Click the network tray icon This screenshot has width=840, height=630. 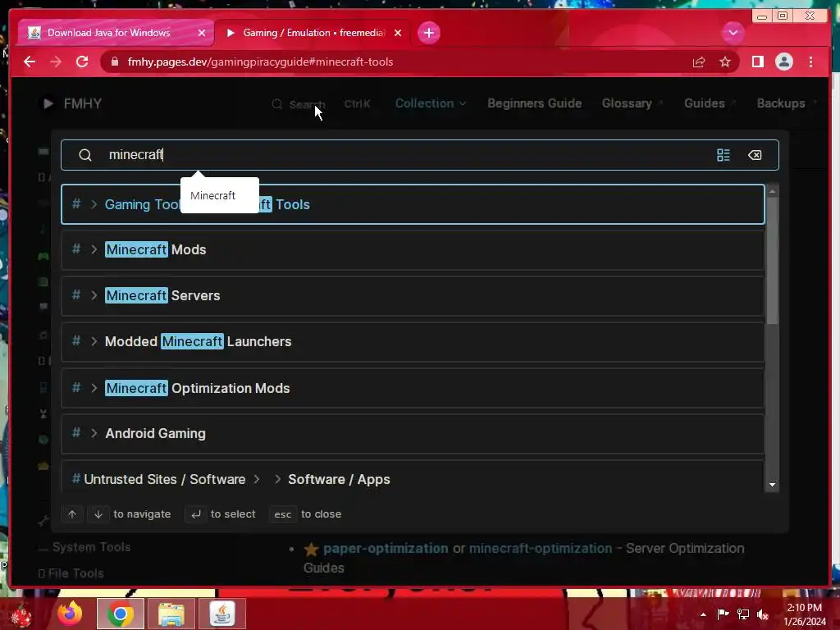click(x=743, y=614)
